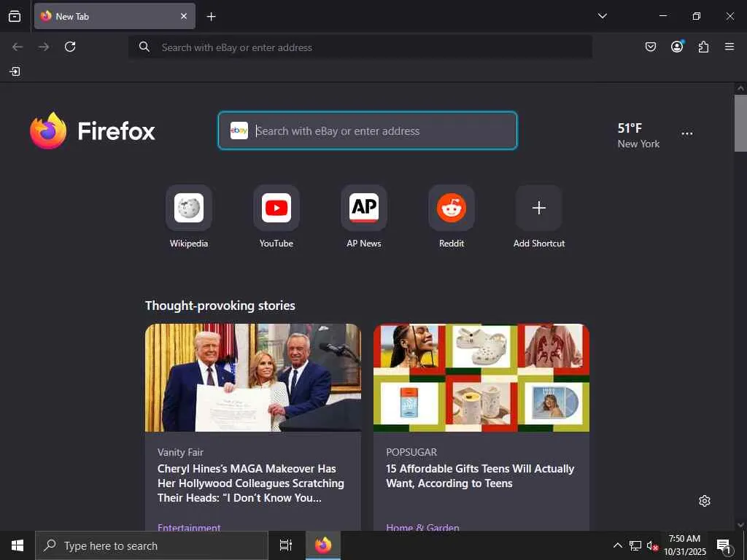This screenshot has width=747, height=560.
Task: Click the Vanity Fair source label
Action: click(x=181, y=452)
